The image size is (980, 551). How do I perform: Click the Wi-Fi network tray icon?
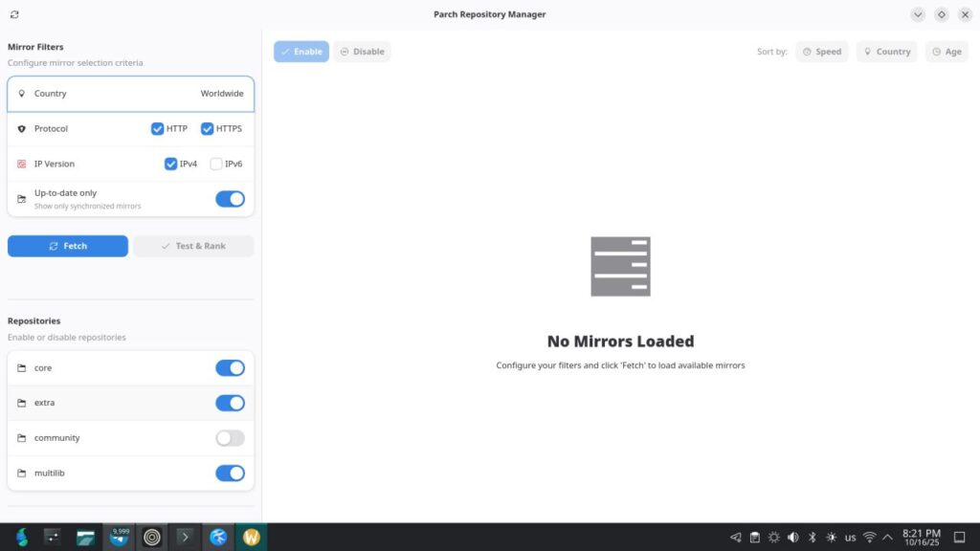tap(869, 538)
